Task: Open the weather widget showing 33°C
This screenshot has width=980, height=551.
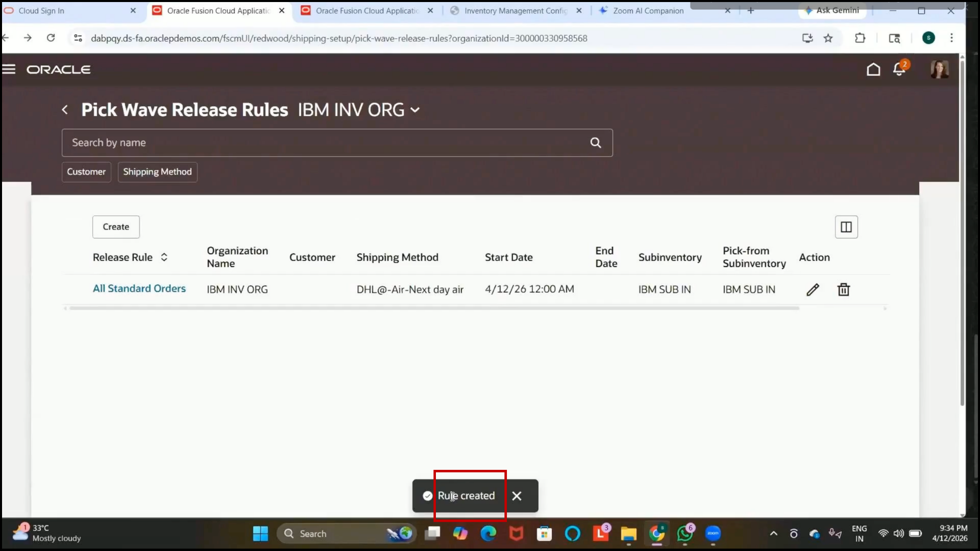Action: coord(47,533)
